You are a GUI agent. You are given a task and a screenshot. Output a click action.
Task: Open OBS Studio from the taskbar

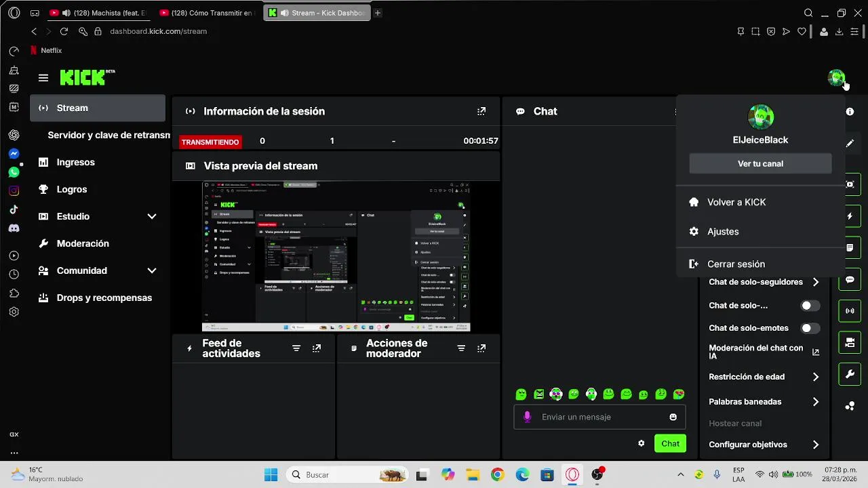coord(597,475)
